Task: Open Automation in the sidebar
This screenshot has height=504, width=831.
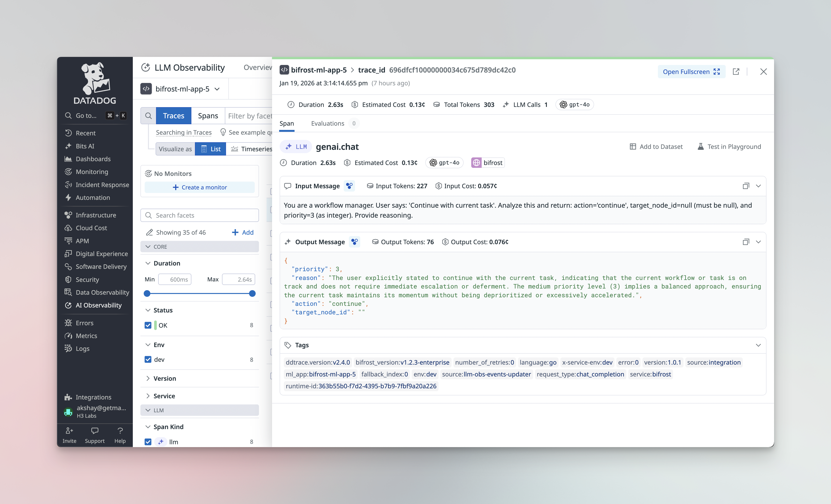Action: coord(93,197)
